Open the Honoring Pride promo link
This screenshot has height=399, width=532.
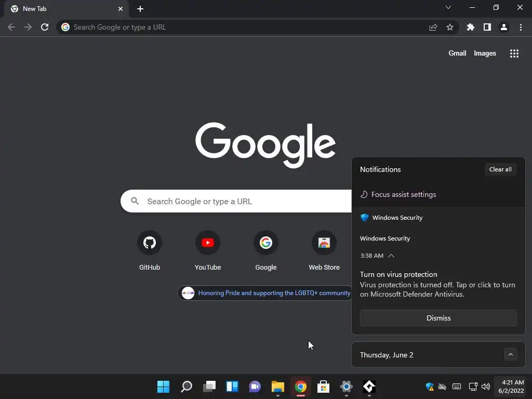(x=265, y=293)
